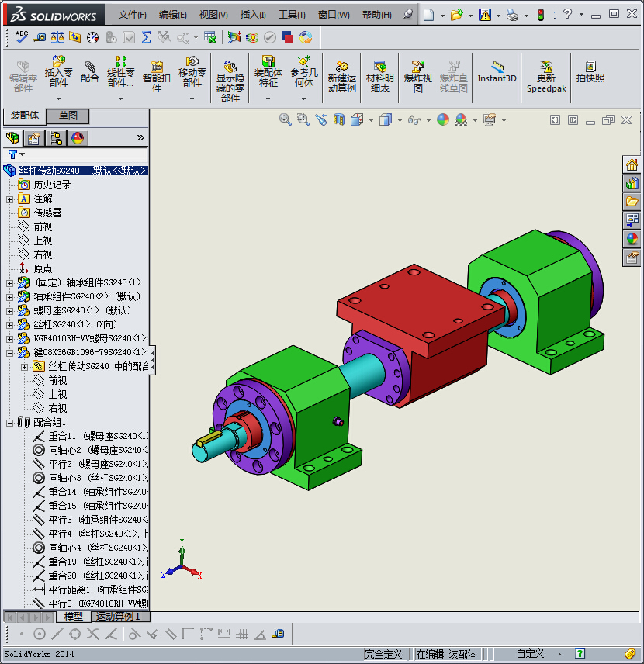Viewport: 644px width, 664px height.
Task: Click the Insert Components (插入零部件) tool
Action: [x=58, y=71]
